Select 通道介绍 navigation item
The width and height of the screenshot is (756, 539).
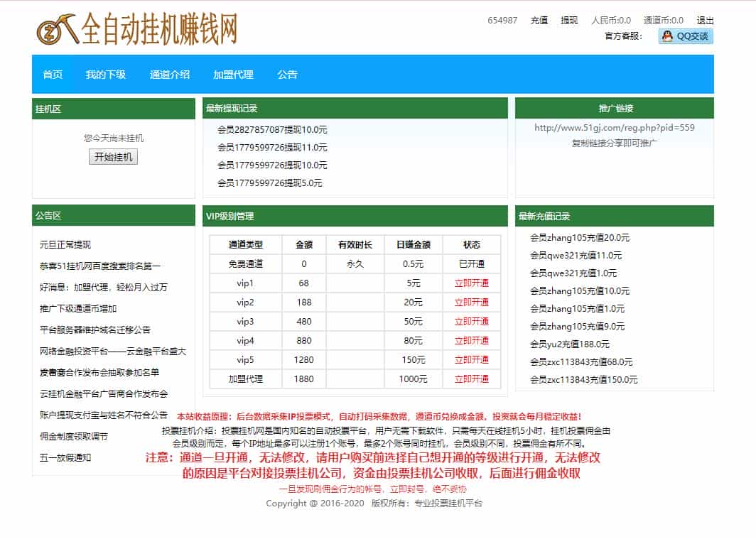click(x=170, y=75)
